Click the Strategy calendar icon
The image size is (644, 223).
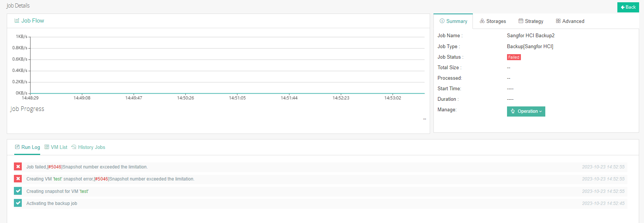[521, 21]
